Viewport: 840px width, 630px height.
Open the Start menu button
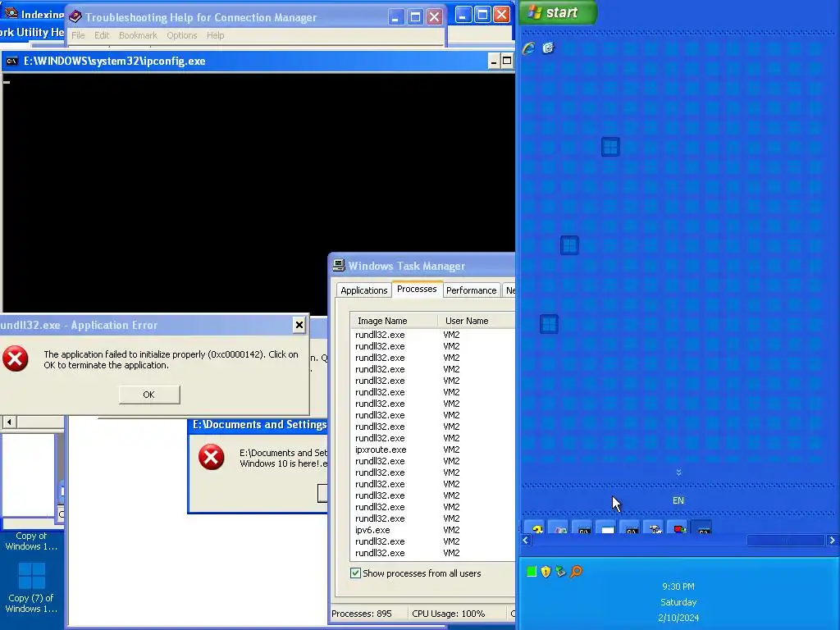[558, 12]
